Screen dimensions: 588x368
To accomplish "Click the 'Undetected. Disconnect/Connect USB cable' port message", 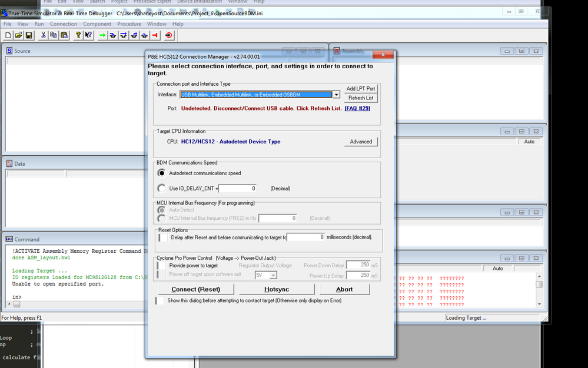I will 261,108.
